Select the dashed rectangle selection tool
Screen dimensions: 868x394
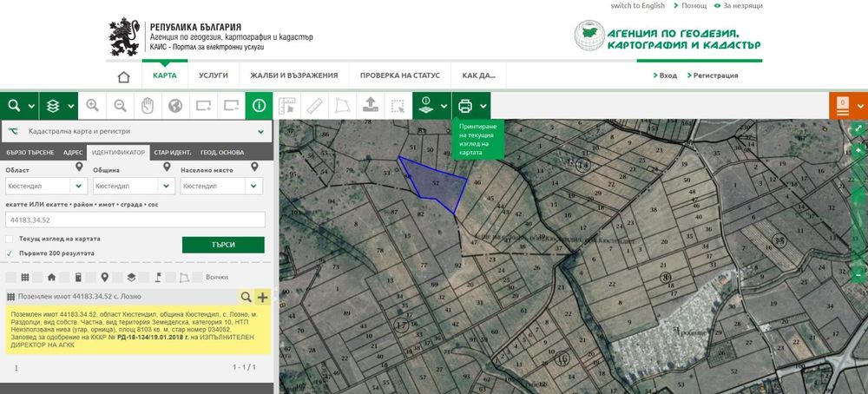point(398,106)
